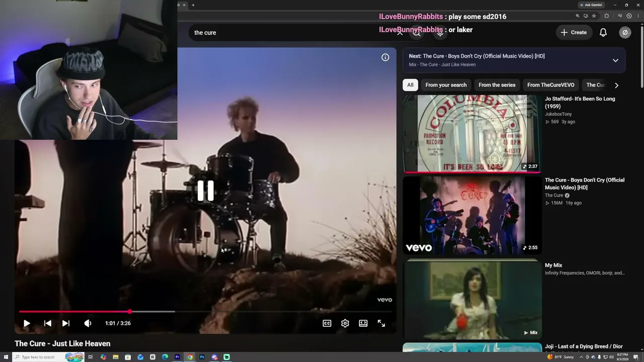Select the 'From the series' filter chip
The image size is (644, 362).
coord(497,85)
